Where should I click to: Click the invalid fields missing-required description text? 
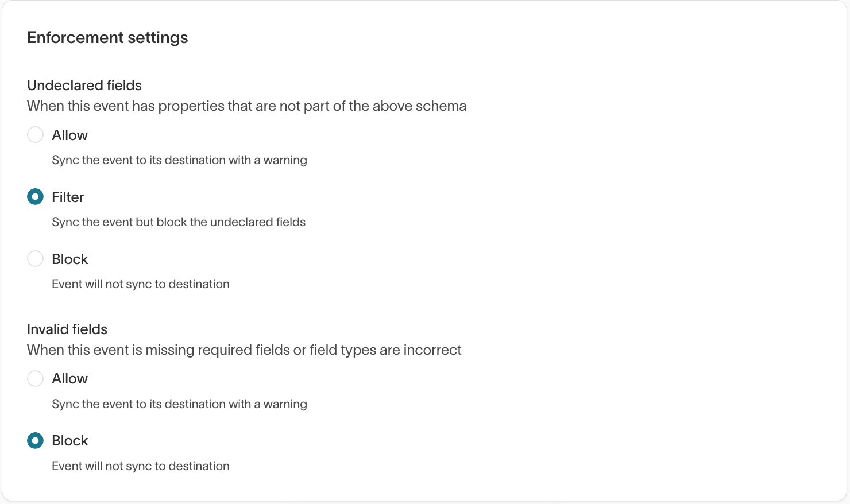tap(244, 350)
